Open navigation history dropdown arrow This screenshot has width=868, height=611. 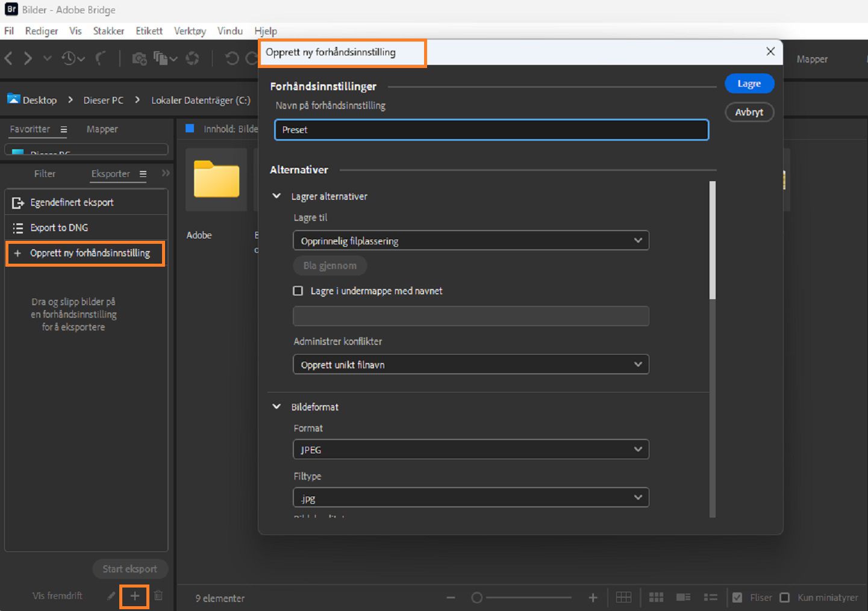pos(47,58)
